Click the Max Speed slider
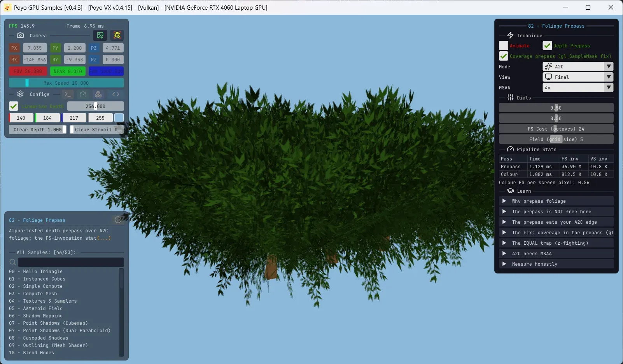The image size is (623, 364). (66, 83)
